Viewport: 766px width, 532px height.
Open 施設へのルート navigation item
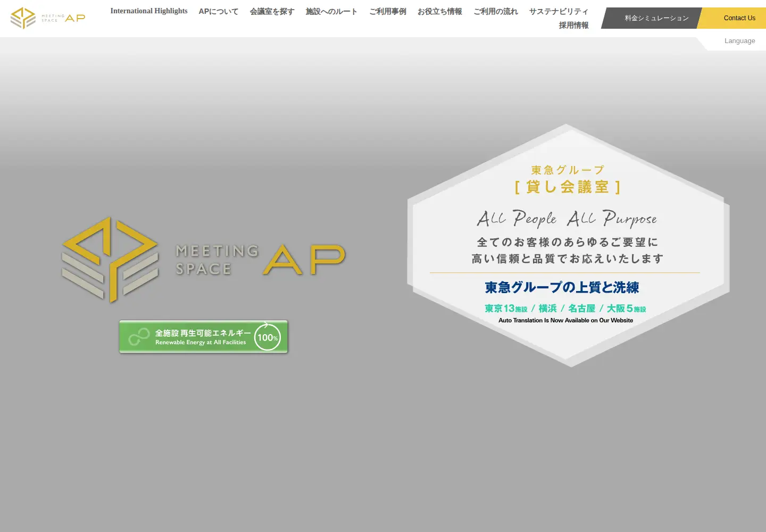click(331, 11)
